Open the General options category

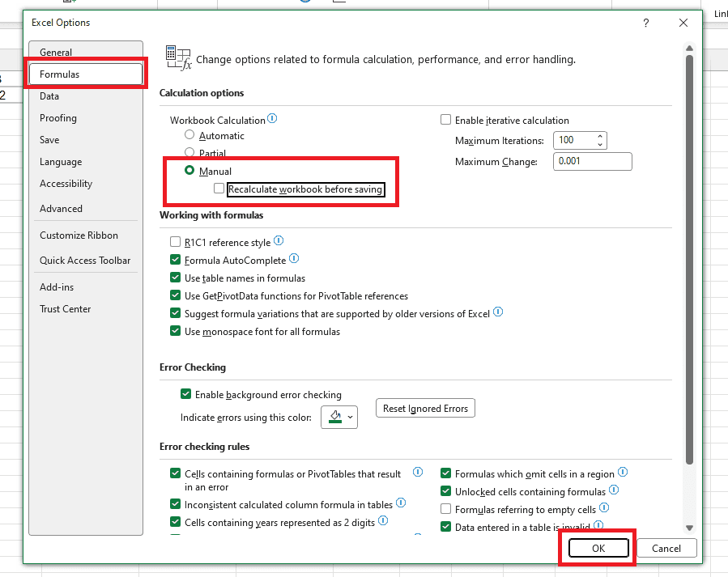pyautogui.click(x=85, y=53)
